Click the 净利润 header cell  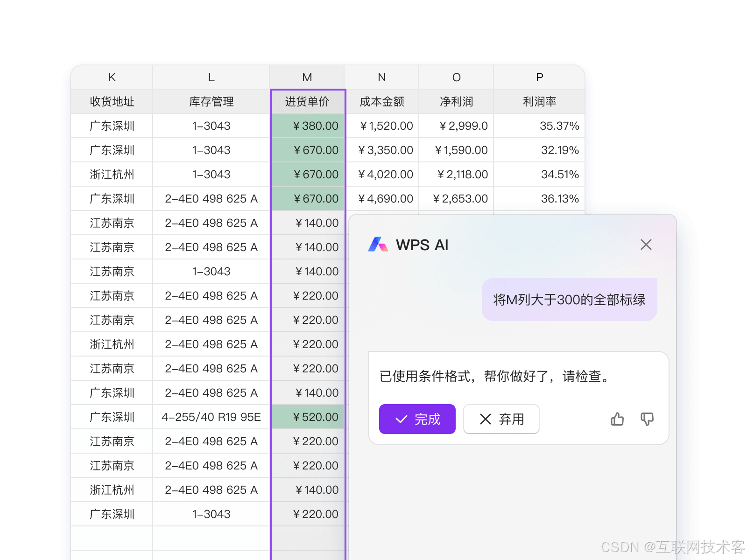[457, 102]
